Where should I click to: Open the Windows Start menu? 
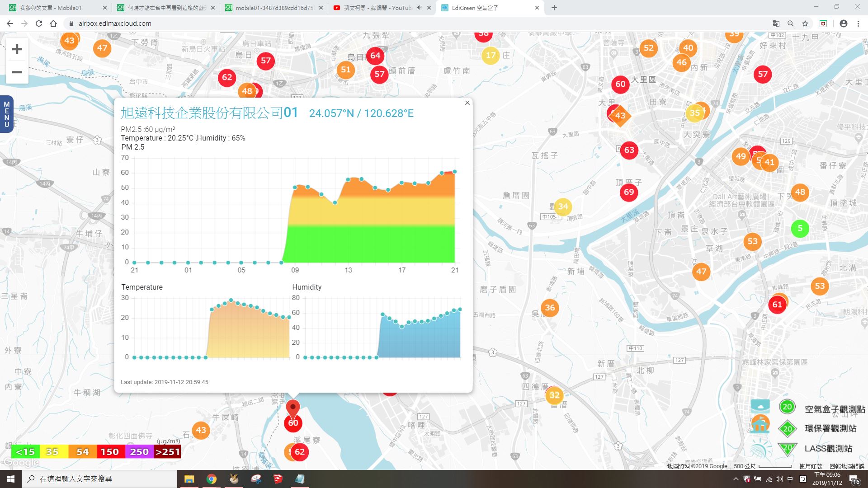tap(11, 479)
